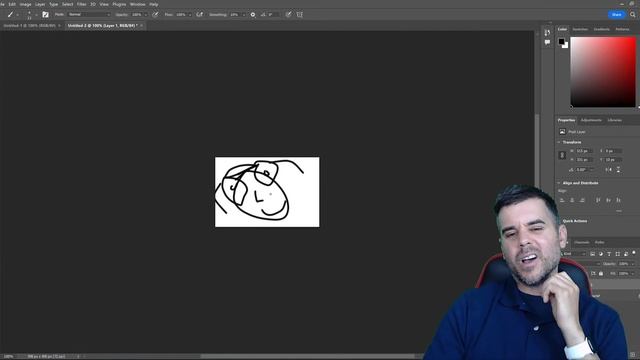Collapse the Align and Distribute section
Screen dimensions: 640x360
pos(559,183)
